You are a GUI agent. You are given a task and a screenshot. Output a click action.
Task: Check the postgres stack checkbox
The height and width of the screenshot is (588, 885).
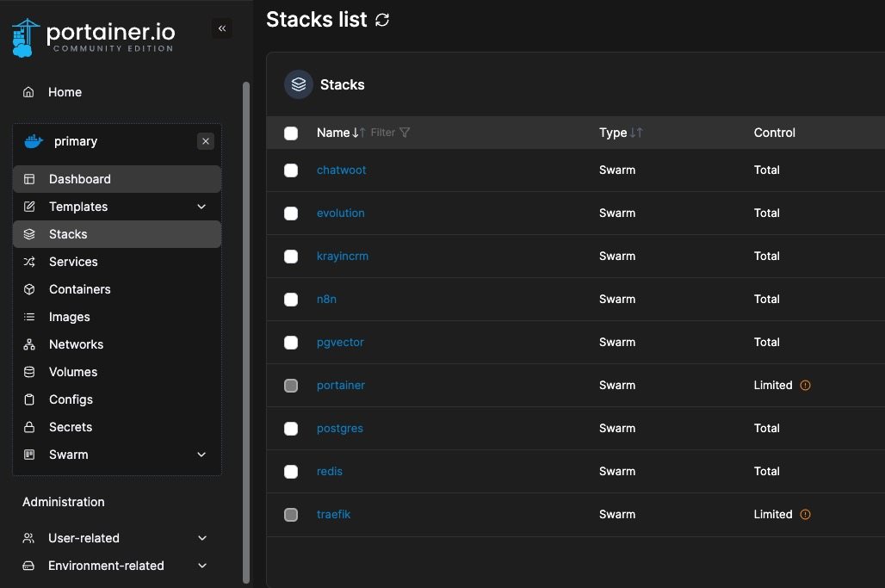(x=291, y=429)
